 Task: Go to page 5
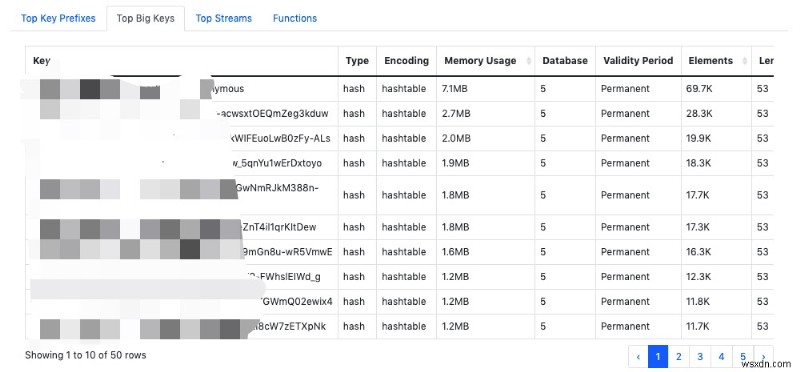coord(743,357)
